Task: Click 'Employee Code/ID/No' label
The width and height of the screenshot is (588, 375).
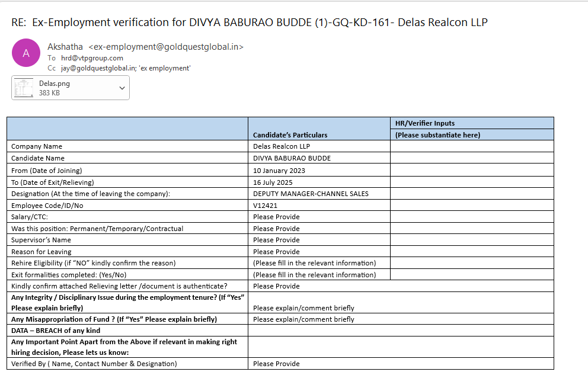Action: [47, 206]
